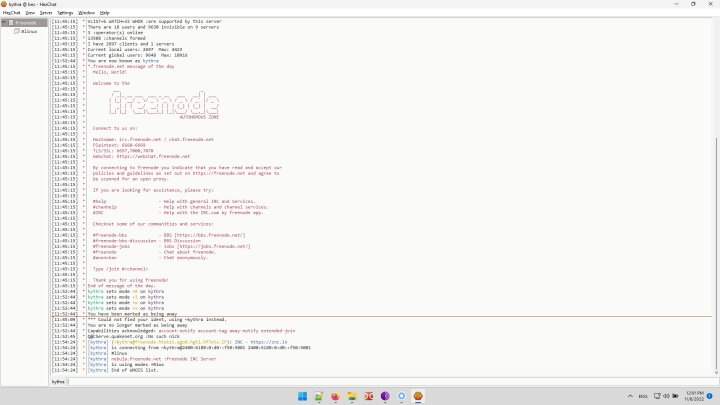
Task: Open the Server menu
Action: coord(46,13)
